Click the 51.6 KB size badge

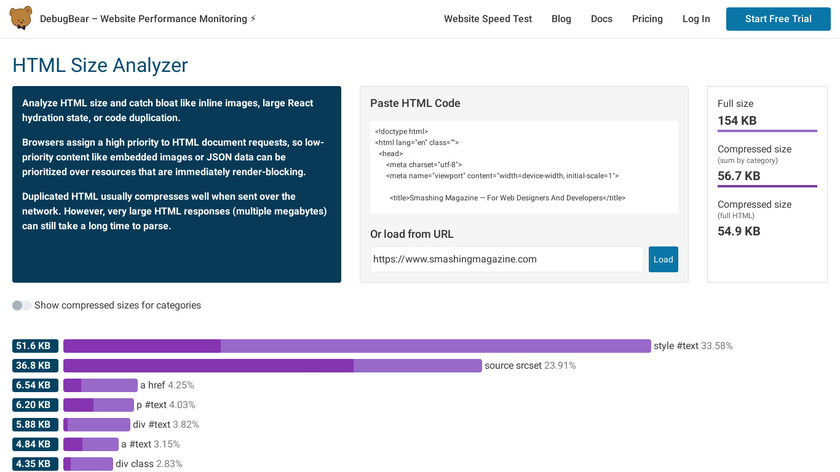pos(34,346)
